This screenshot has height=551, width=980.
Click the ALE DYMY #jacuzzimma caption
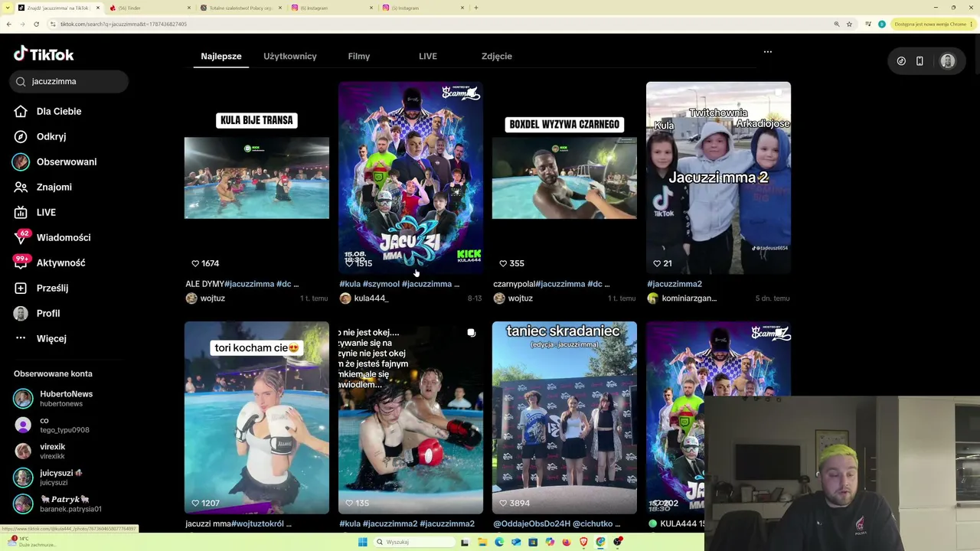[242, 284]
